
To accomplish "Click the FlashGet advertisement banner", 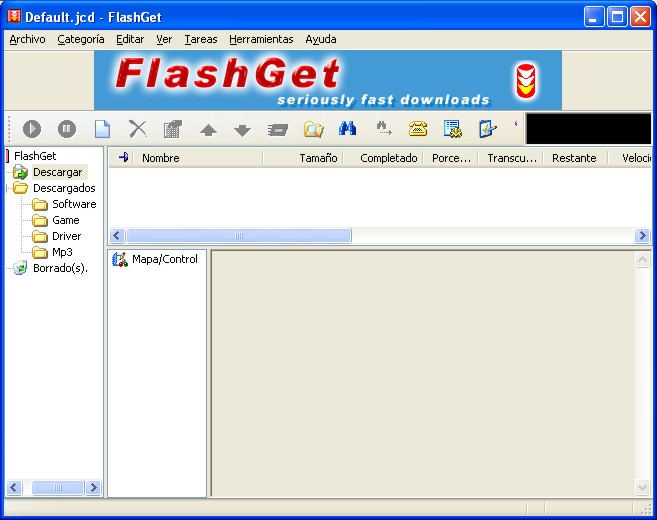I will 328,80.
